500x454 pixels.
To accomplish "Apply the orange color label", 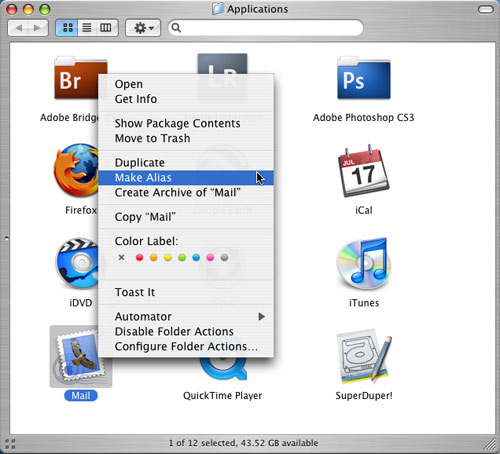I will coord(154,257).
